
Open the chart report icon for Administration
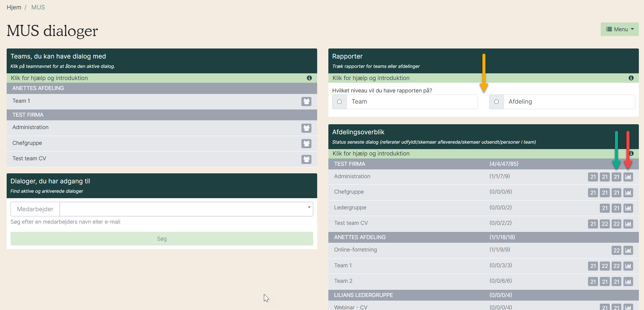pyautogui.click(x=628, y=177)
